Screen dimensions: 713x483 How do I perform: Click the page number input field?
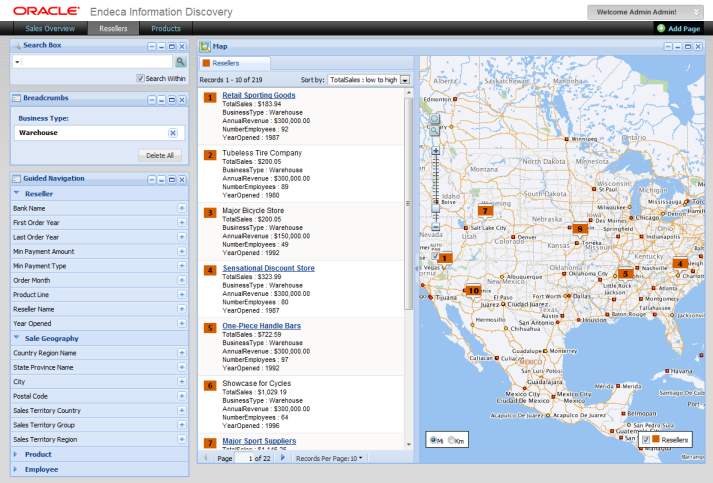pos(245,458)
